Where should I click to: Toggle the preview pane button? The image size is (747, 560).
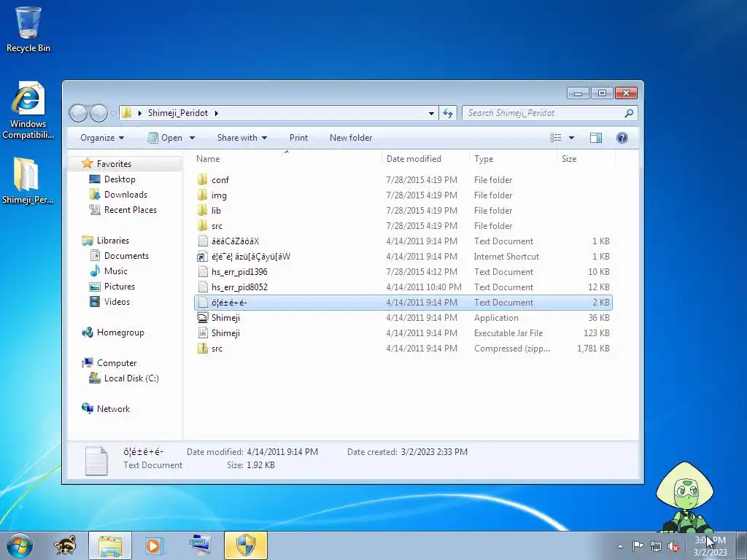pyautogui.click(x=595, y=138)
